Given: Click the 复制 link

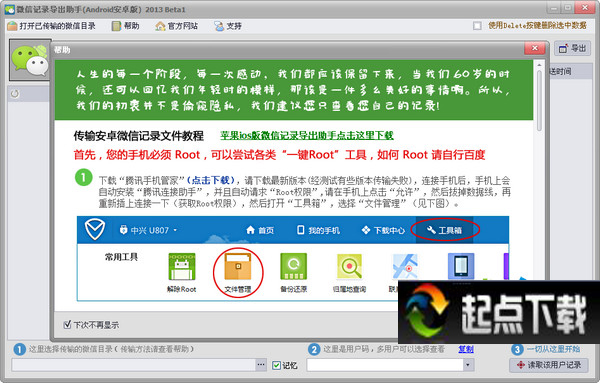Looking at the screenshot, I should (466, 349).
